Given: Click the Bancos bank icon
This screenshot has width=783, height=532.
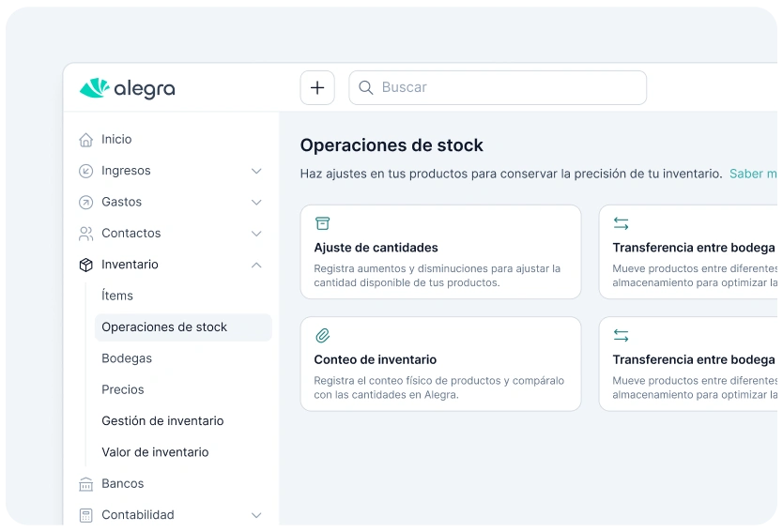Looking at the screenshot, I should tap(85, 484).
